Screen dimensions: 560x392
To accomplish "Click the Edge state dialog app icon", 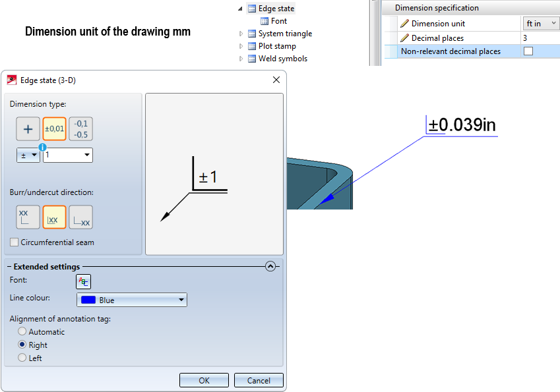I will coord(12,80).
